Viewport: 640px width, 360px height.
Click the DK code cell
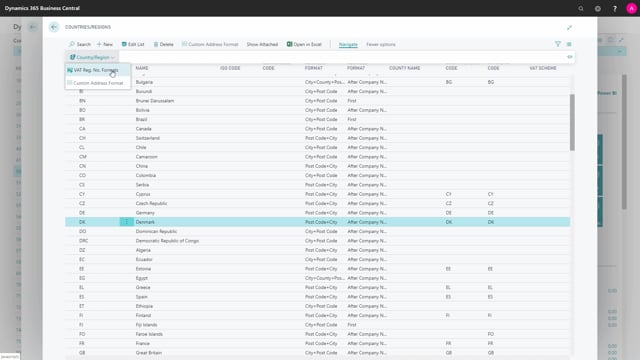pos(82,222)
